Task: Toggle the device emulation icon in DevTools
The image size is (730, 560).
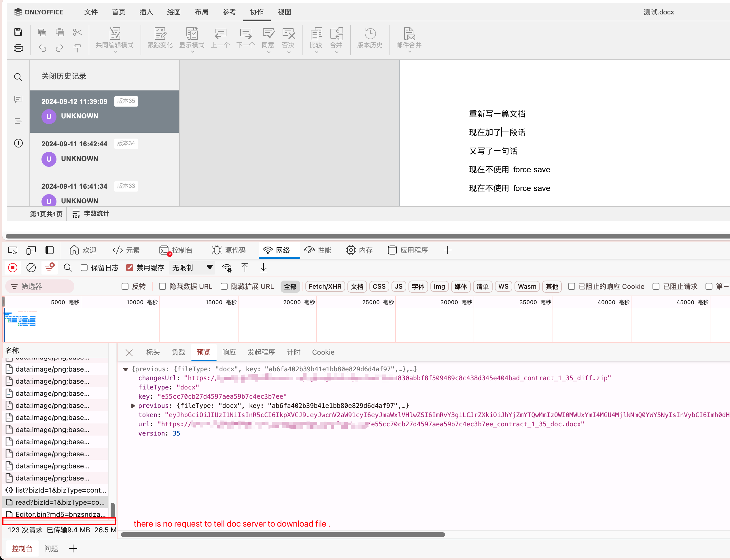Action: pyautogui.click(x=31, y=250)
